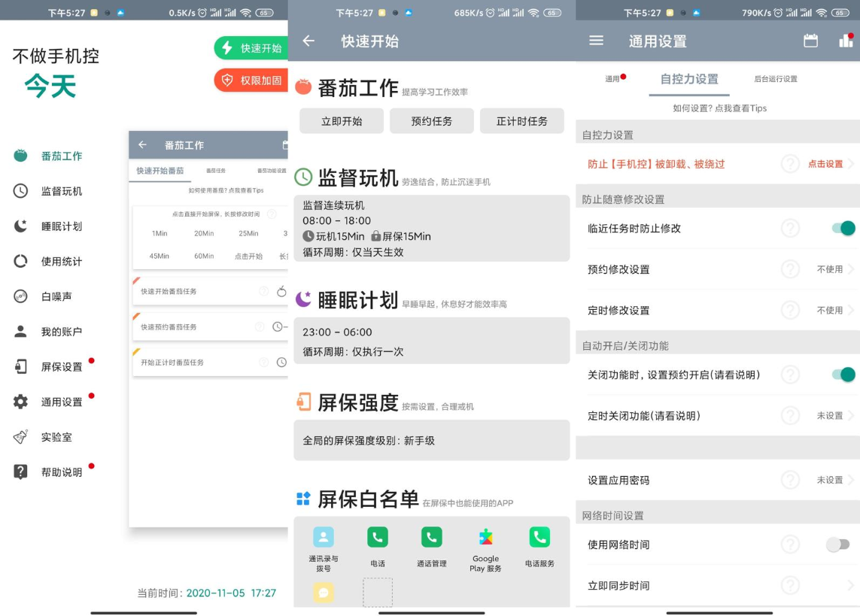Open the 如何设置 Tips link

point(719,108)
